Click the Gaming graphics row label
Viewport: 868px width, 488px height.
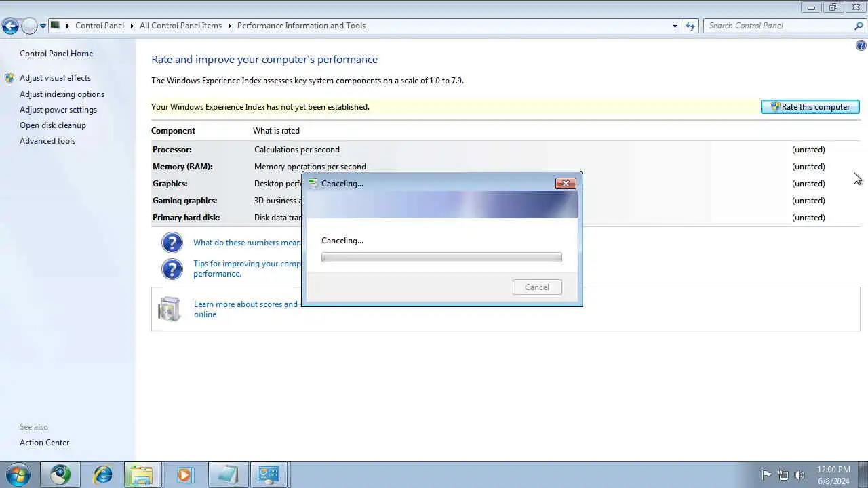click(185, 201)
